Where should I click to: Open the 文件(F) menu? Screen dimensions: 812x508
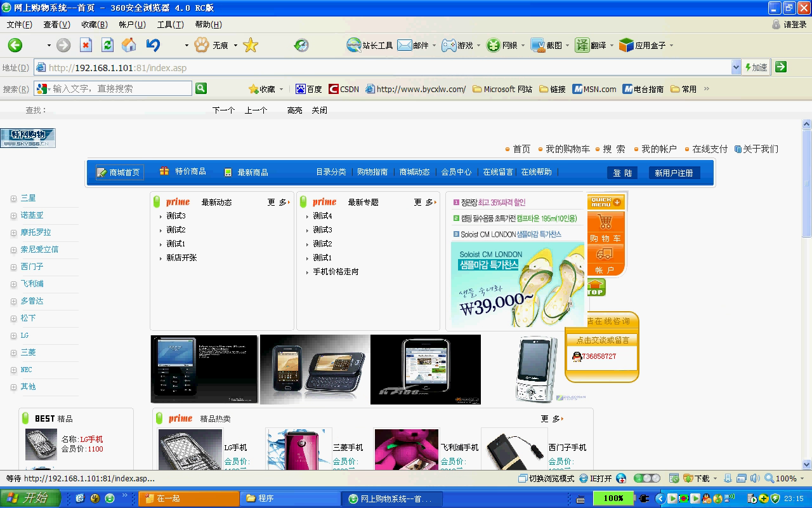19,24
